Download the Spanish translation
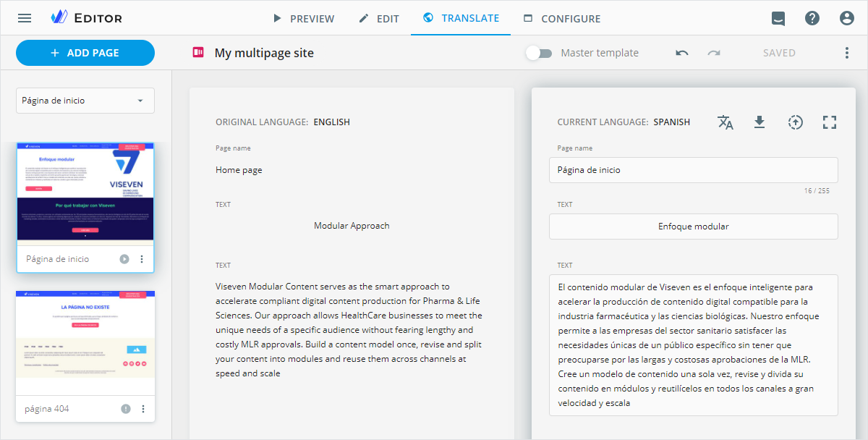 click(x=759, y=122)
